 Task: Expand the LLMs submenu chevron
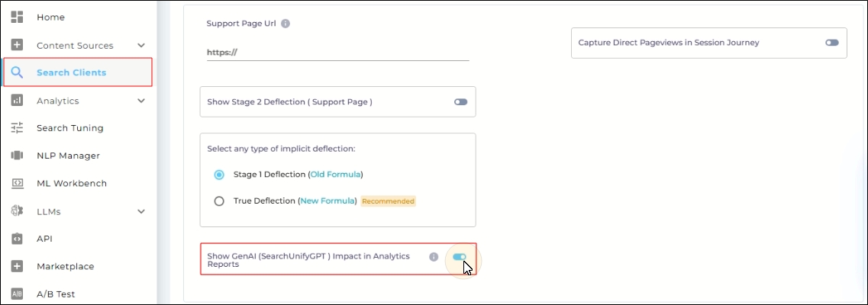pyautogui.click(x=141, y=211)
